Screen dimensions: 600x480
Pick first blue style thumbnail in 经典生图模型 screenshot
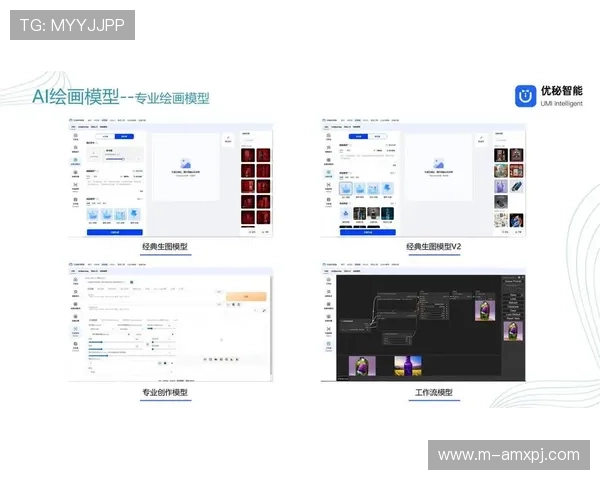tap(93, 214)
